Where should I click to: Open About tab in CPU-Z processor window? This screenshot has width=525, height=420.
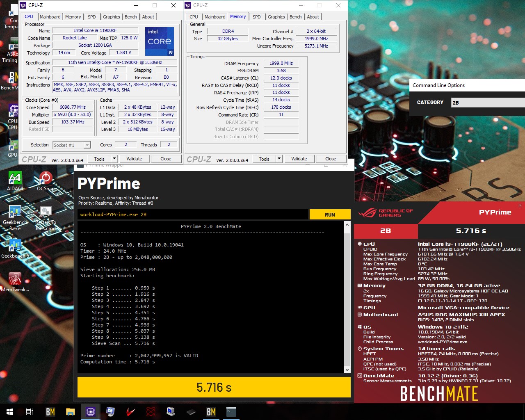click(148, 17)
